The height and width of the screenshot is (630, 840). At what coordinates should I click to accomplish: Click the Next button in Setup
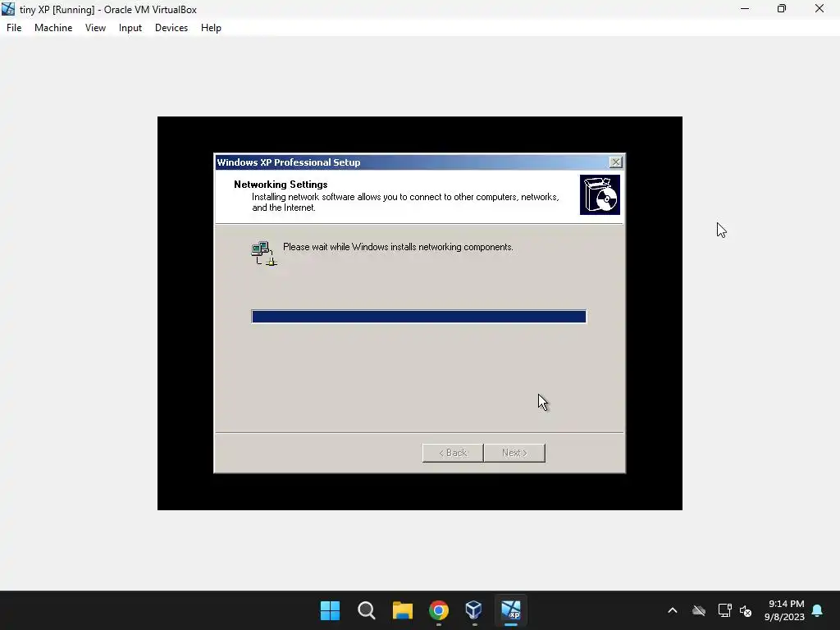coord(514,453)
